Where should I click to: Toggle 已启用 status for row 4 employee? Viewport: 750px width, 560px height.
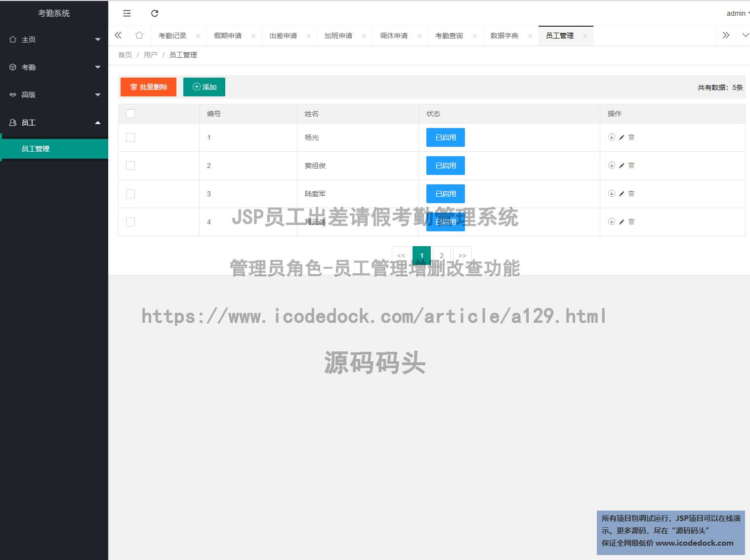coord(446,222)
